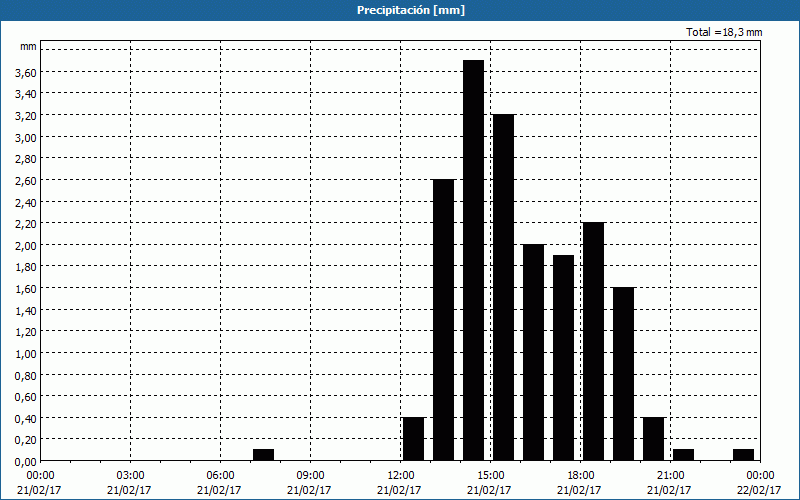This screenshot has height=500, width=800.
Task: Click the y-axis value '0,00'
Action: (x=26, y=462)
